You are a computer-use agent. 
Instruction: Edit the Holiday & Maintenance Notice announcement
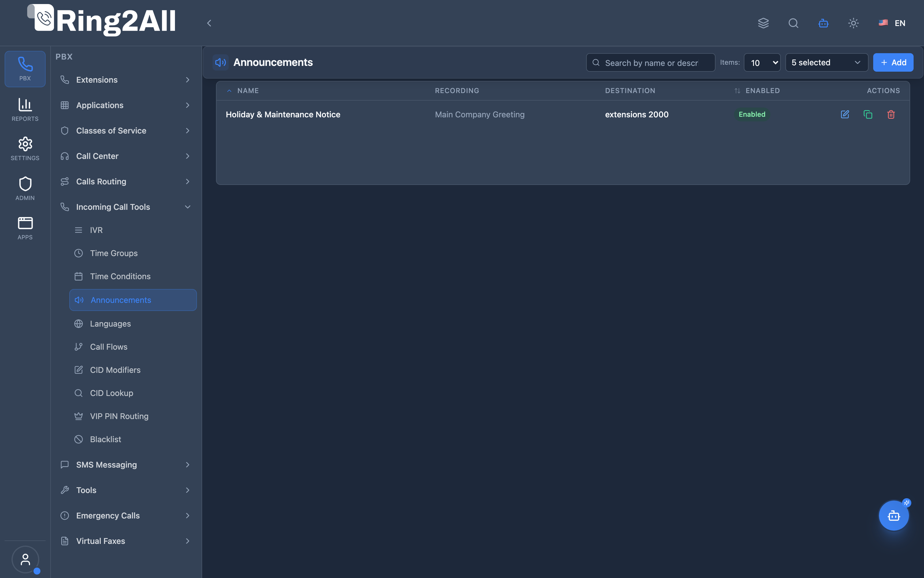pyautogui.click(x=845, y=114)
